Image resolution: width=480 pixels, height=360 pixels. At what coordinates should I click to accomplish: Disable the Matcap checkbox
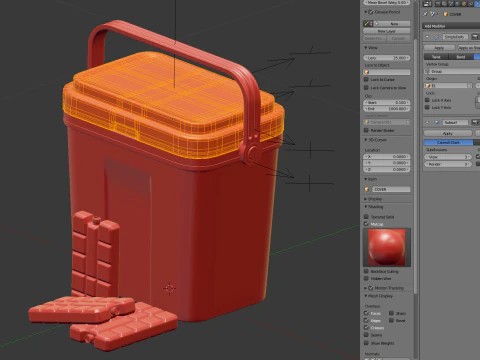[366, 224]
